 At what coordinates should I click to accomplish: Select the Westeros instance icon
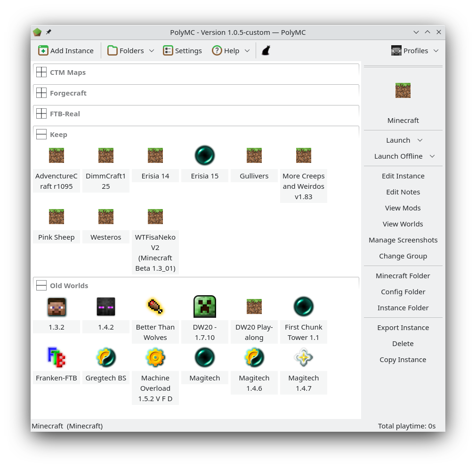pos(106,217)
